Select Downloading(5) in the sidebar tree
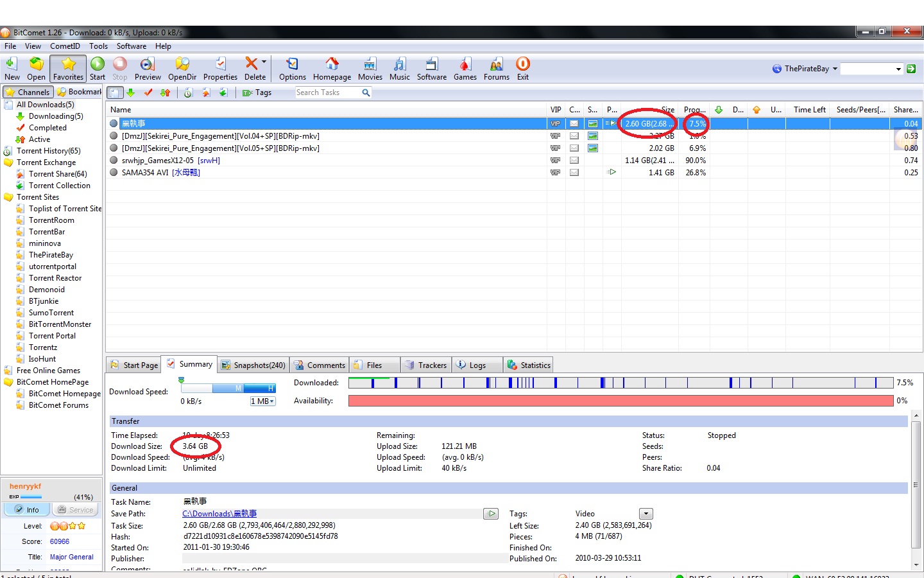 point(56,116)
